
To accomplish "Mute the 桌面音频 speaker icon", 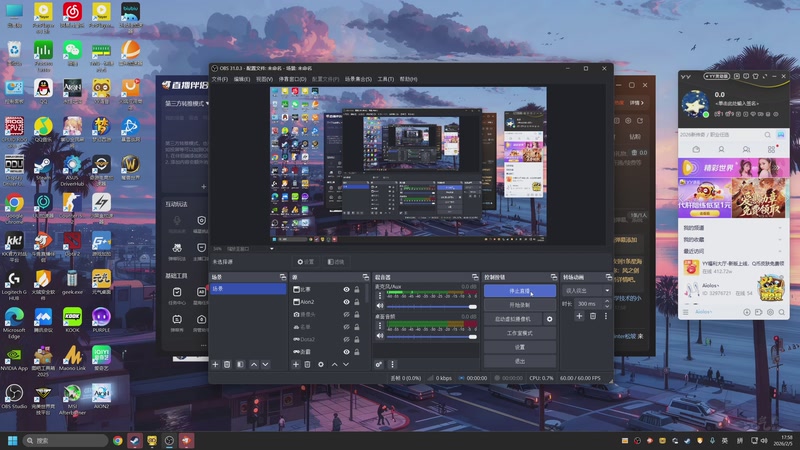I will 380,336.
